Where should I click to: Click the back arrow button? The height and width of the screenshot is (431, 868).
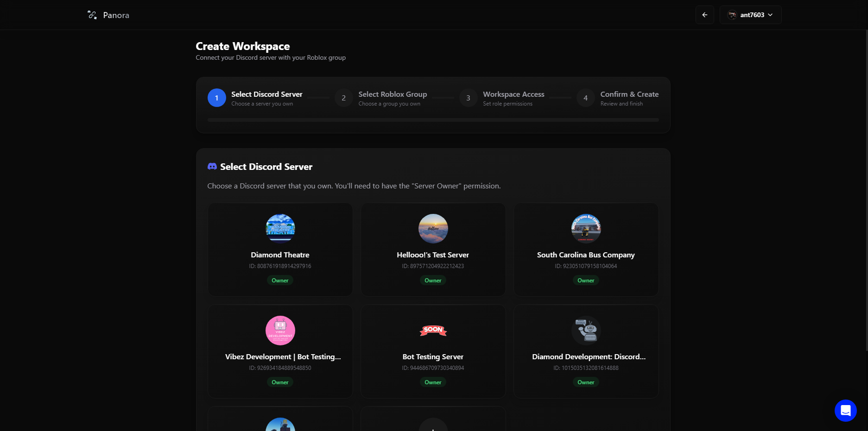pos(704,15)
